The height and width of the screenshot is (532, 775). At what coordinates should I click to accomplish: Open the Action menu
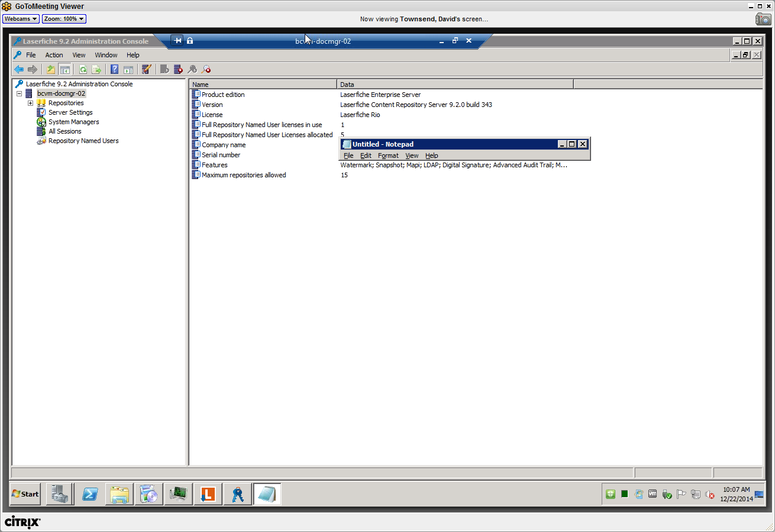point(54,55)
